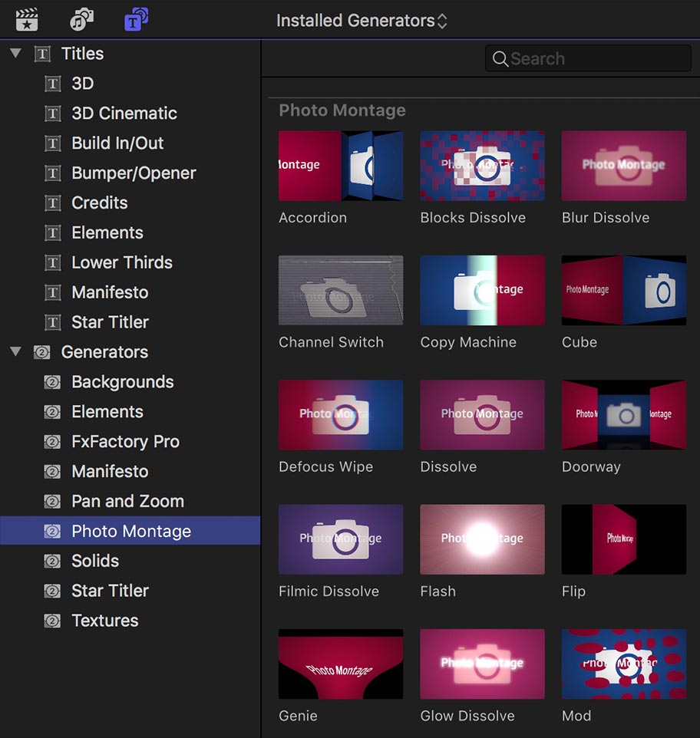Click the 3D title category icon
700x738 pixels.
[x=53, y=84]
